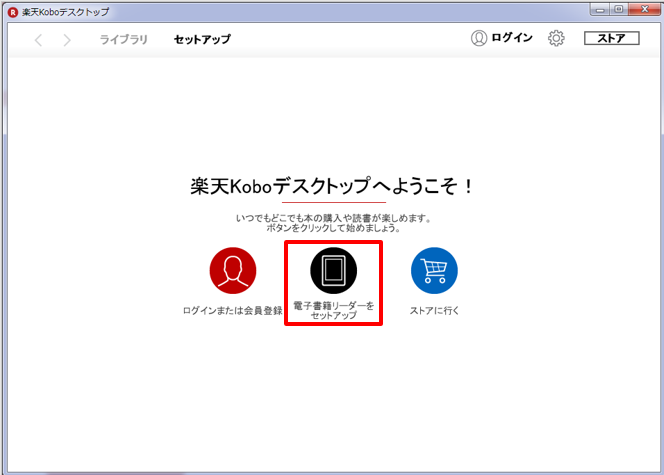Image resolution: width=664 pixels, height=475 pixels.
Task: Switch to the セットアップ tab
Action: [x=202, y=39]
